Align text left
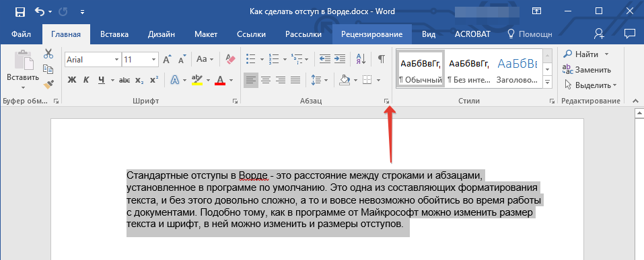This screenshot has width=644, height=260. point(250,80)
